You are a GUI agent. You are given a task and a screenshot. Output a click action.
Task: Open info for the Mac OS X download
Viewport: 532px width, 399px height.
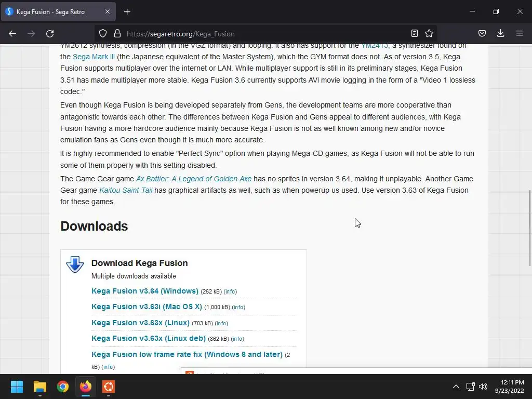point(238,308)
